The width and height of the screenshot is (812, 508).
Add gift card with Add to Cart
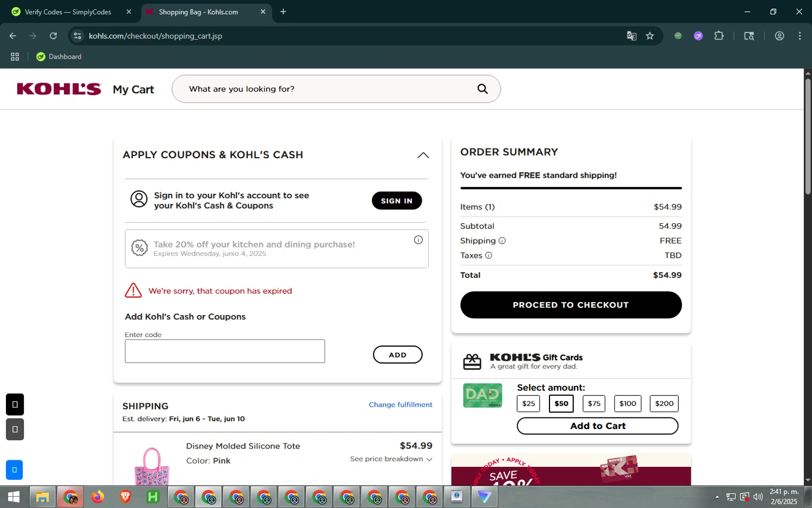pyautogui.click(x=598, y=426)
